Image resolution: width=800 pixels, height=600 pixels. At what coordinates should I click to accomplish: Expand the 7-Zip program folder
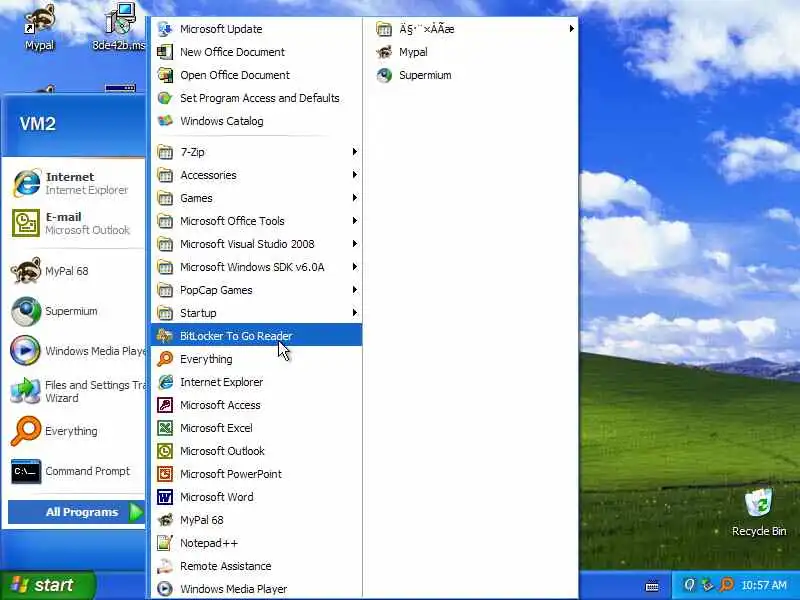[256, 152]
